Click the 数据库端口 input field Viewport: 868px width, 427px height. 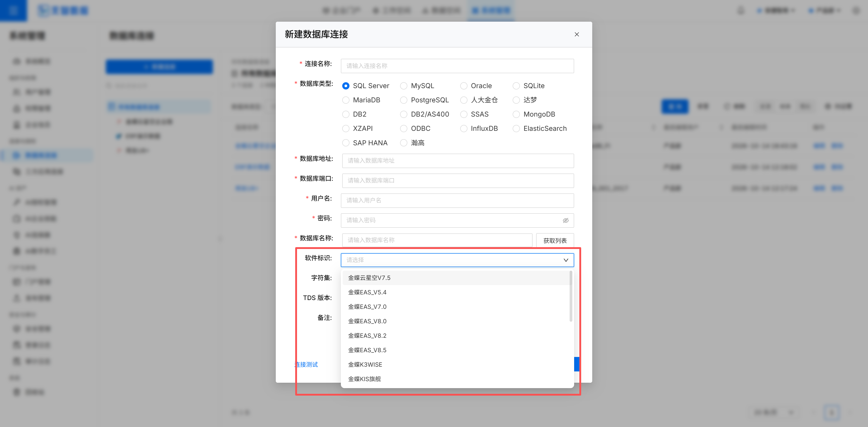[458, 181]
